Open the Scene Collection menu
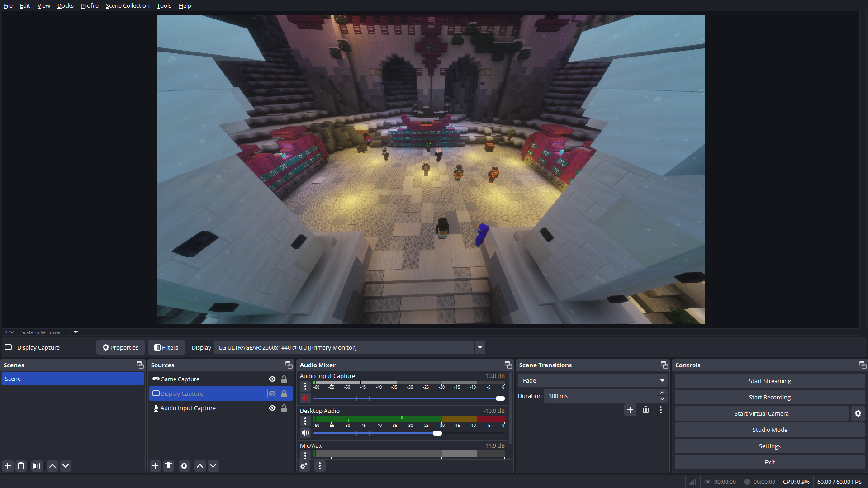The height and width of the screenshot is (488, 868). [128, 6]
